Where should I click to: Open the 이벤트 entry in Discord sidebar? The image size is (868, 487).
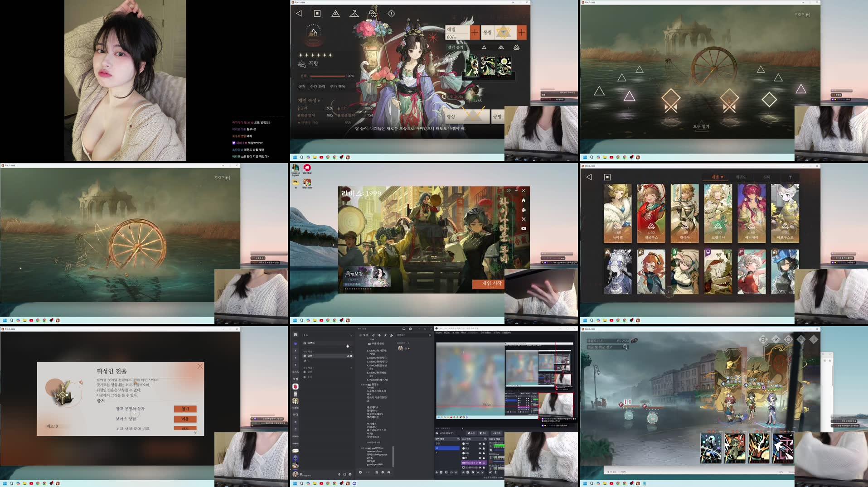click(x=327, y=343)
